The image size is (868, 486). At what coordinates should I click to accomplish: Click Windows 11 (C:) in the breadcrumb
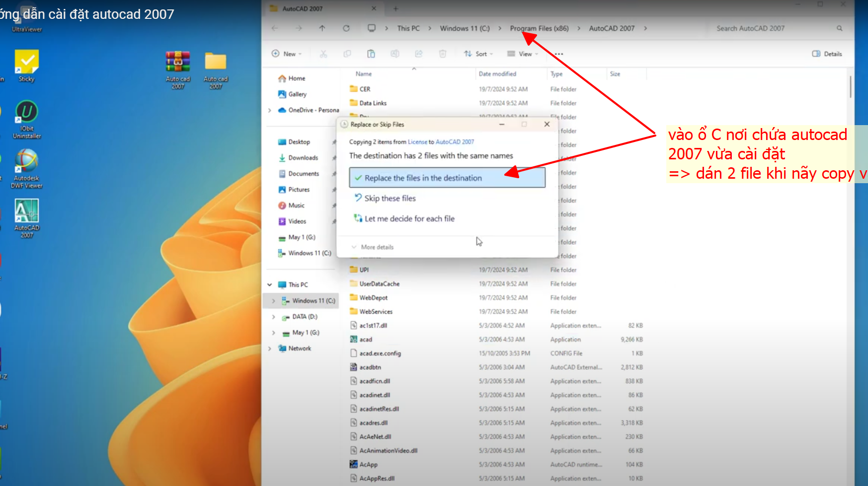pos(465,28)
